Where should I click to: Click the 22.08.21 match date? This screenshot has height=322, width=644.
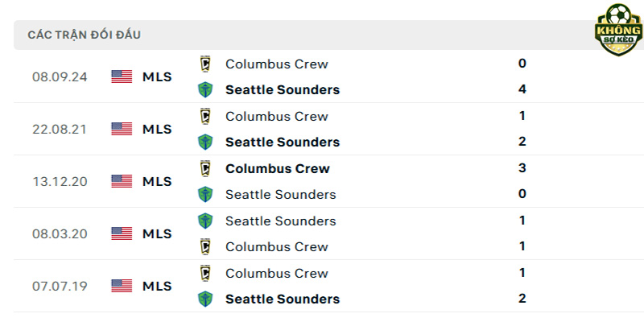60,130
